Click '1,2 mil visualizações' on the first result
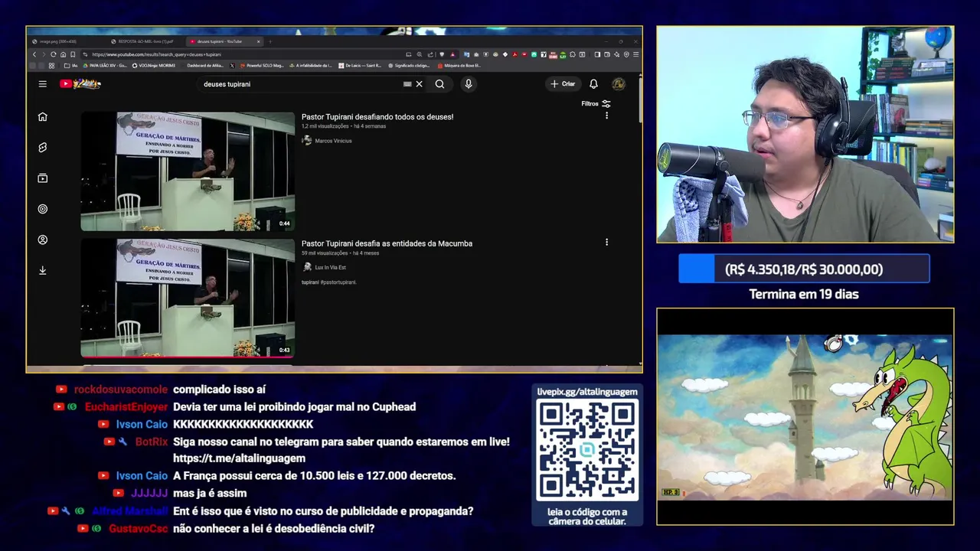Viewport: 980px width, 551px height. point(325,126)
